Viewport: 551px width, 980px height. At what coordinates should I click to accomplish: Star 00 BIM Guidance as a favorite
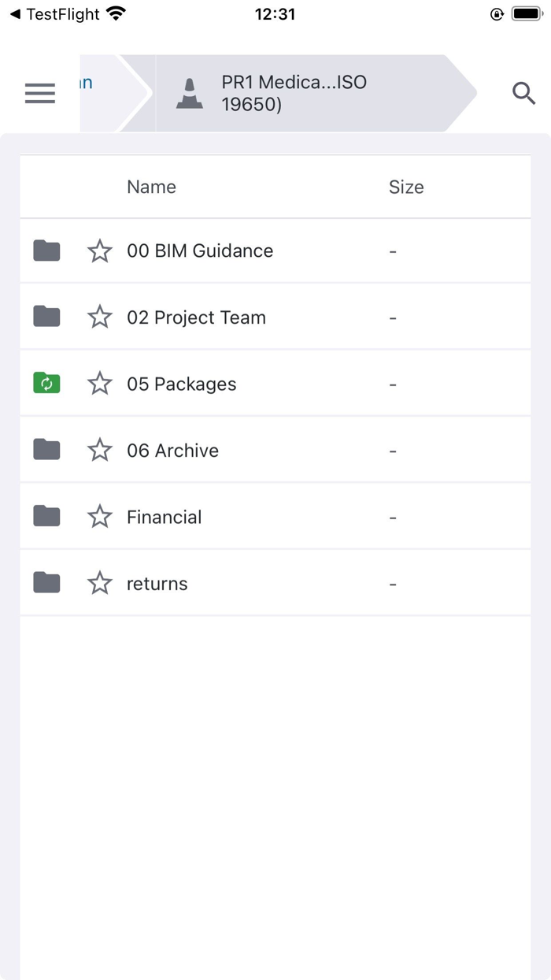click(x=100, y=250)
